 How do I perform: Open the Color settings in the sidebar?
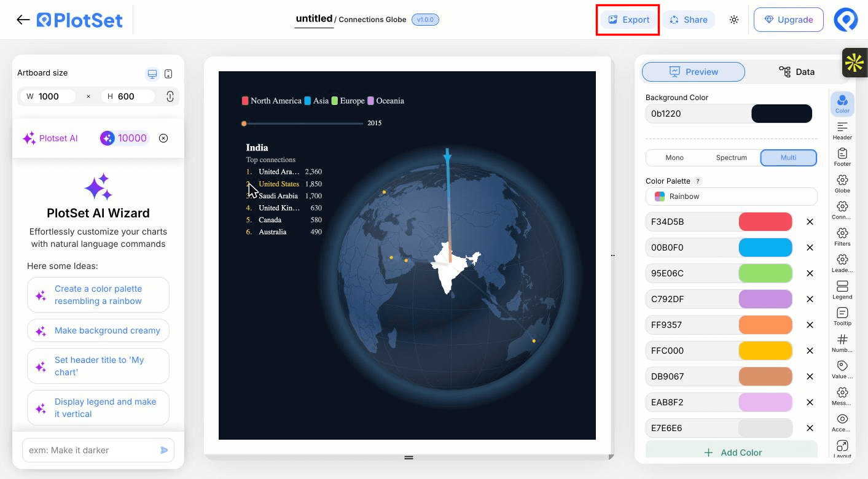[842, 103]
